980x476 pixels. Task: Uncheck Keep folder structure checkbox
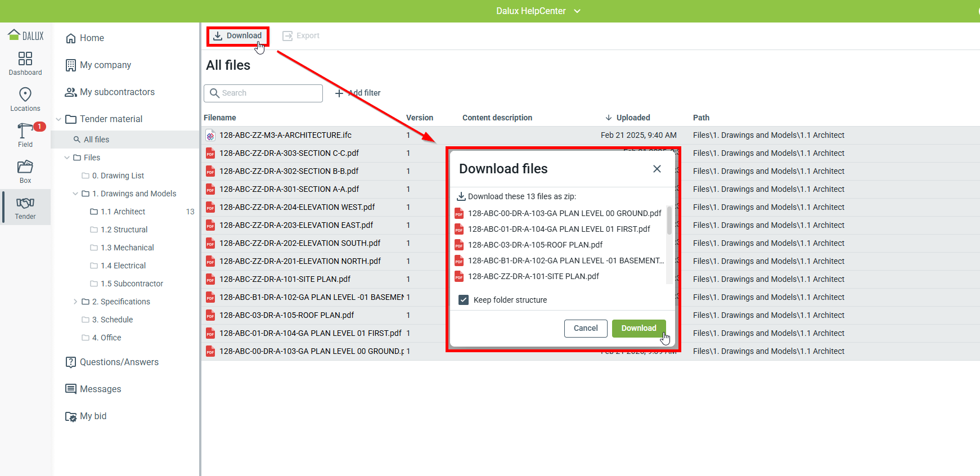click(464, 300)
